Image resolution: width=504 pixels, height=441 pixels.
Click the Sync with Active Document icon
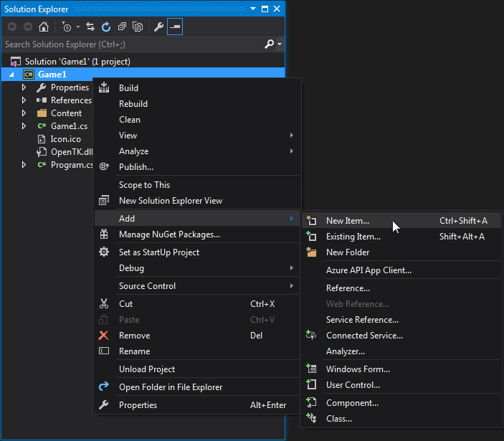pos(91,27)
